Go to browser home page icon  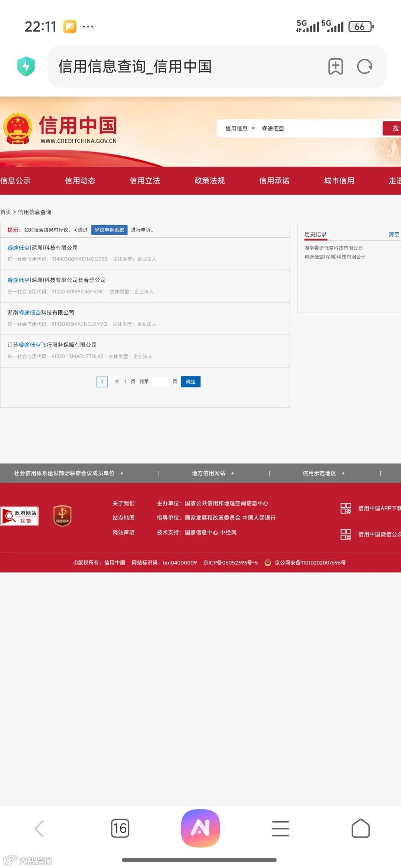(x=361, y=828)
